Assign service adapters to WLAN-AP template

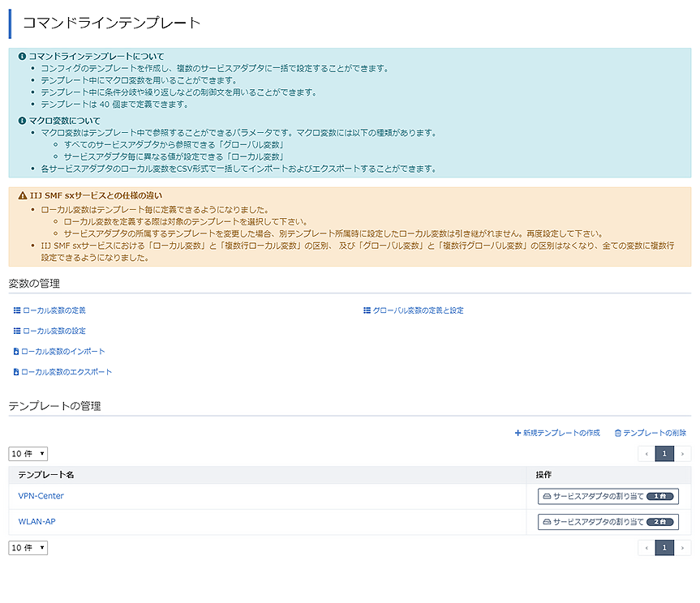(x=608, y=522)
